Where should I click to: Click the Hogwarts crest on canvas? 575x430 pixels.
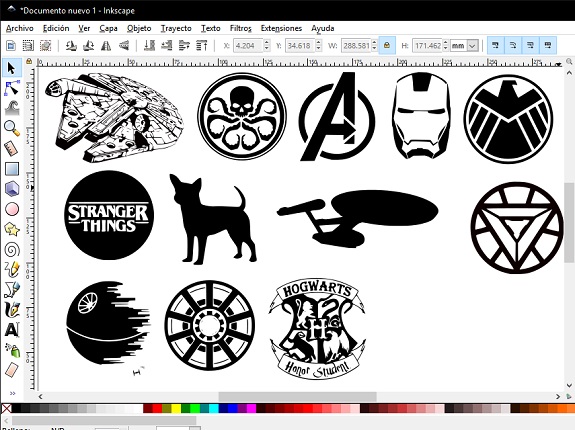coord(318,328)
